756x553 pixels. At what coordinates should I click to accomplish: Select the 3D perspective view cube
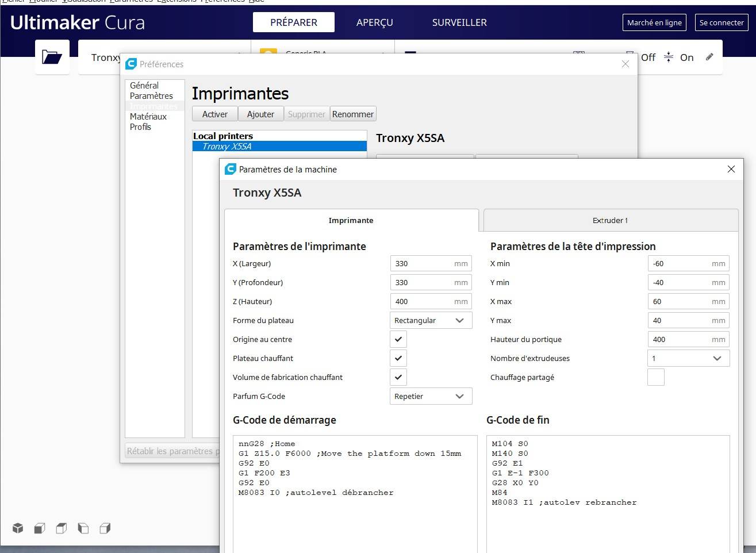coord(18,528)
